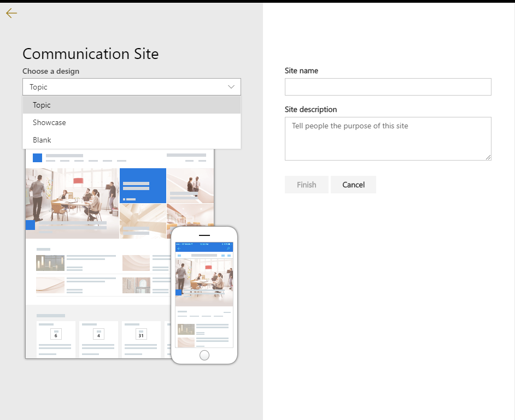Select Topic from the design list
Screen dimensions: 515x420
41,104
